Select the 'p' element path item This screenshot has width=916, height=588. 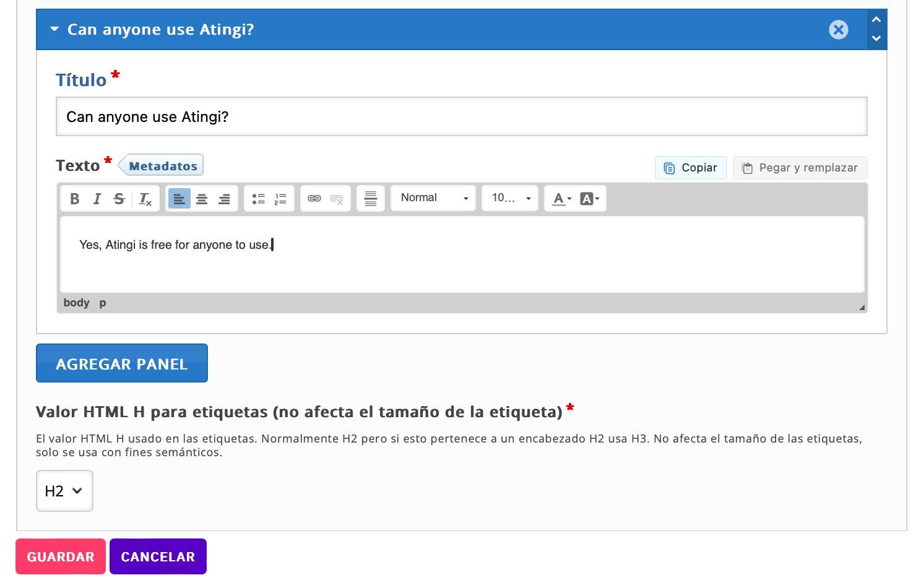(x=103, y=303)
